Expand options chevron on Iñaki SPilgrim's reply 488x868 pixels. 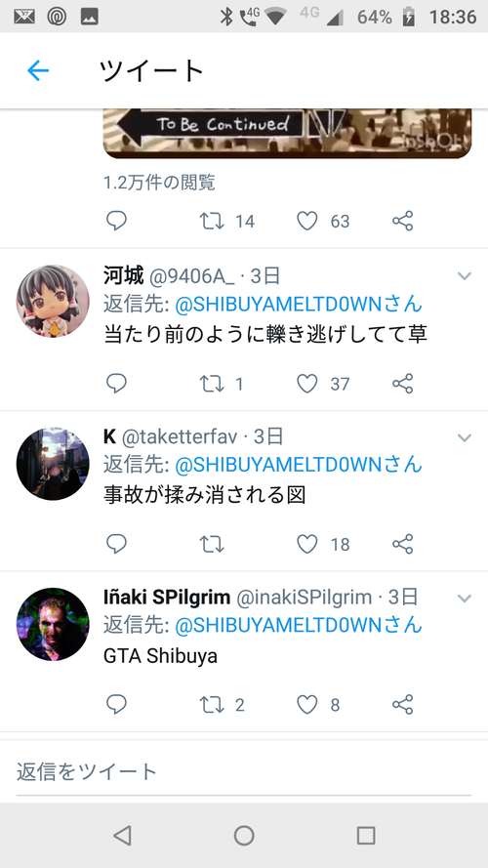[465, 599]
